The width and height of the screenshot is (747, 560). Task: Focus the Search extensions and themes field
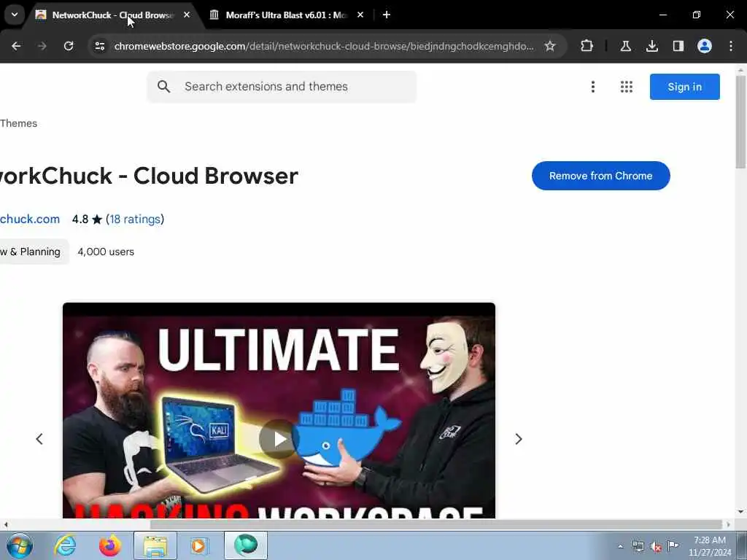click(x=282, y=87)
